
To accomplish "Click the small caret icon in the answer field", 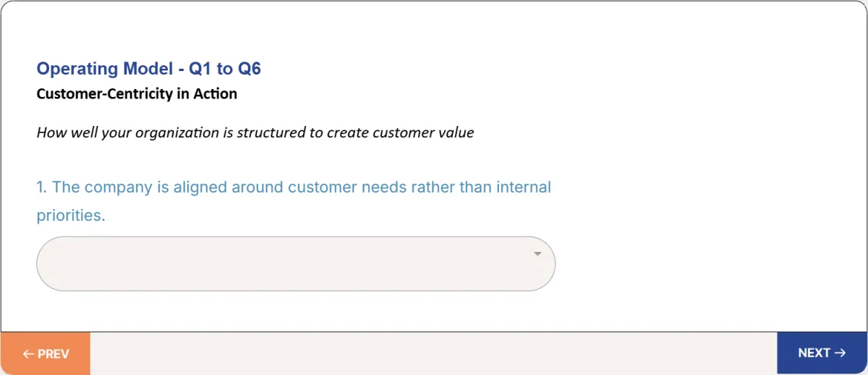I will click(x=537, y=254).
